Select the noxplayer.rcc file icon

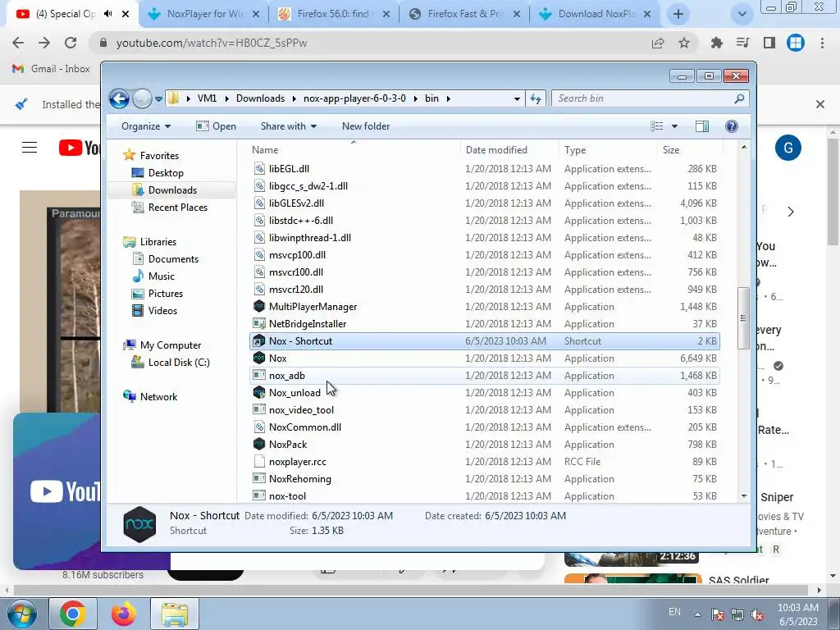tap(259, 462)
